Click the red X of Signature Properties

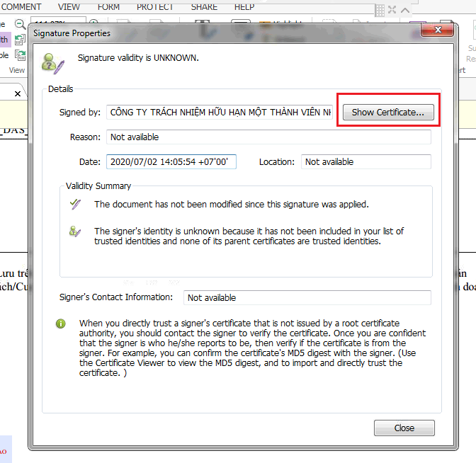[438, 30]
